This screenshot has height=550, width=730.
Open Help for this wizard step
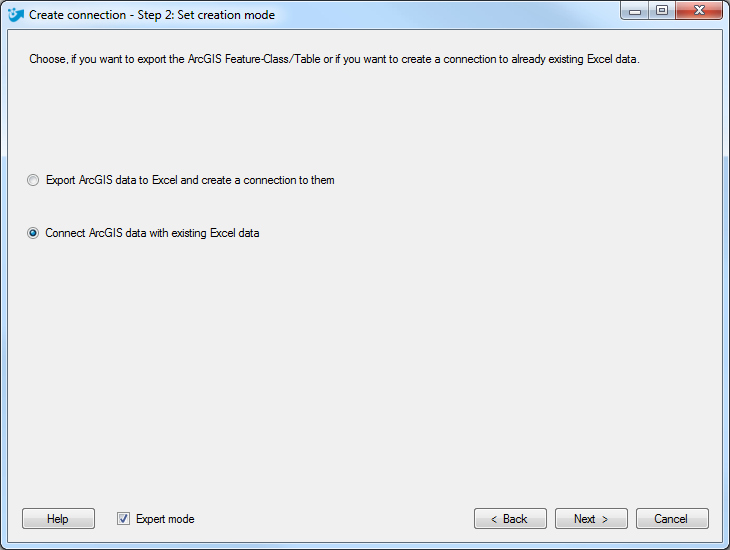point(58,518)
